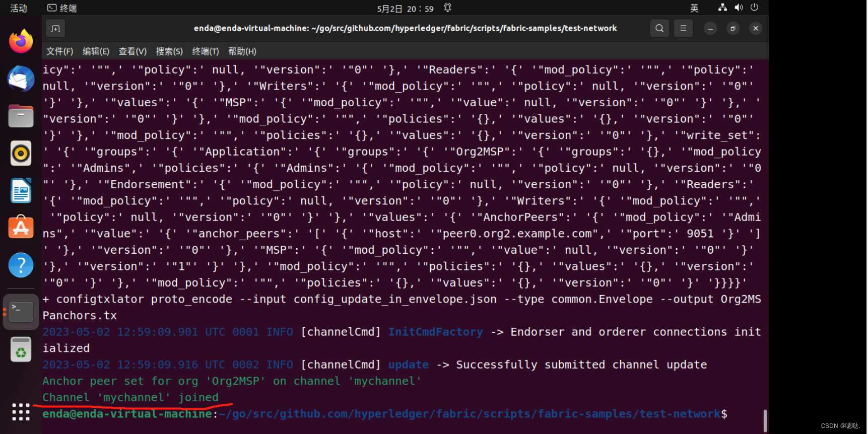The height and width of the screenshot is (434, 868).
Task: Click the timestamp "2023-05-02 12:59:09.916"
Action: (x=120, y=365)
